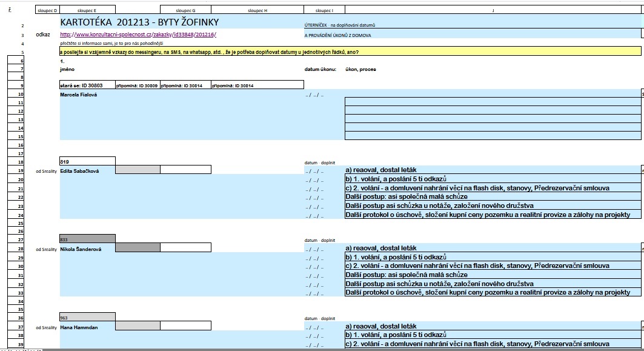Select 'Další postup: asi společná malá schůze' row 31
Image resolution: width=644 pixels, height=351 pixels.
(493, 275)
